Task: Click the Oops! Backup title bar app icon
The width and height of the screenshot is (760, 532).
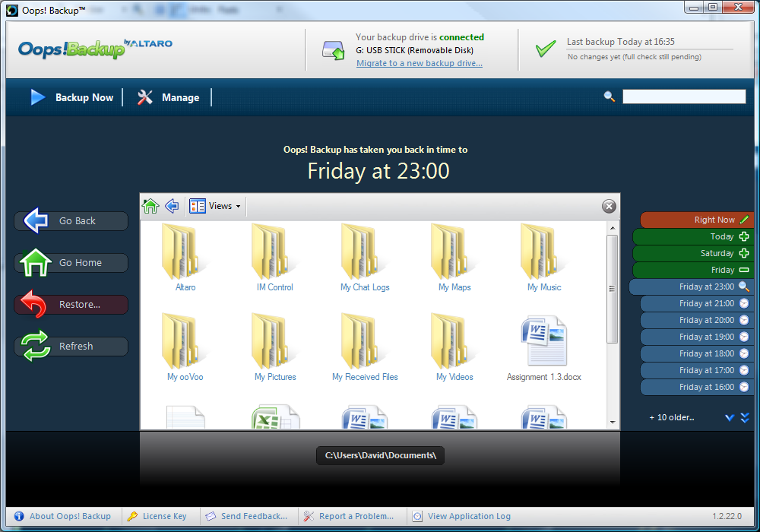Action: pyautogui.click(x=12, y=10)
